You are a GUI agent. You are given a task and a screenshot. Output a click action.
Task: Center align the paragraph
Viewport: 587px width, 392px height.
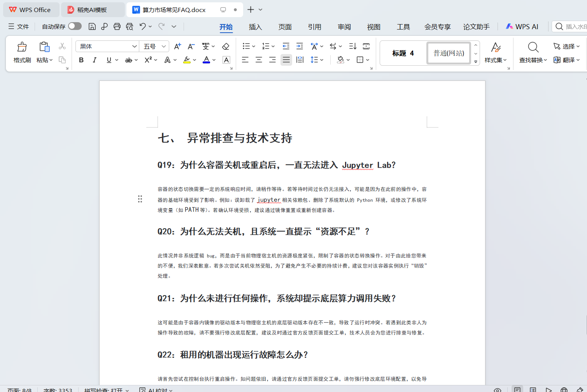[259, 60]
